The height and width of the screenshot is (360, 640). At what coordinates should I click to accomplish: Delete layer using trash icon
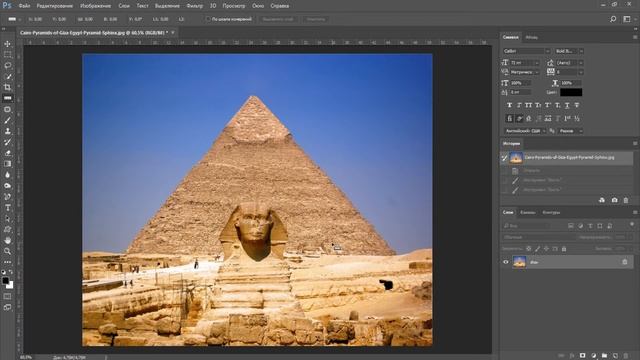point(626,356)
